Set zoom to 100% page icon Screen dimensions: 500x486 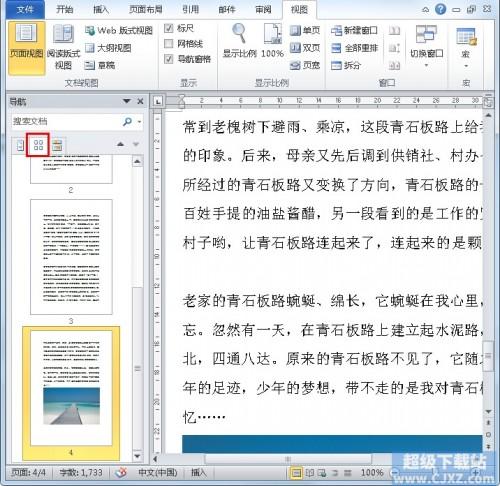pos(273,40)
